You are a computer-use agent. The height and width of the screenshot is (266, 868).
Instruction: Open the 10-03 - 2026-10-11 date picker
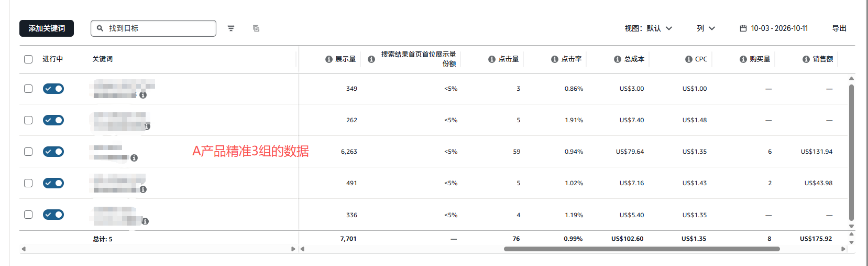click(774, 28)
